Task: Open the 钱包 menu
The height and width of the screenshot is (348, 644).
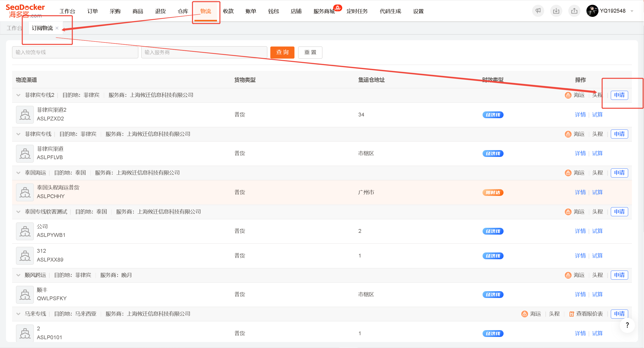Action: point(274,11)
